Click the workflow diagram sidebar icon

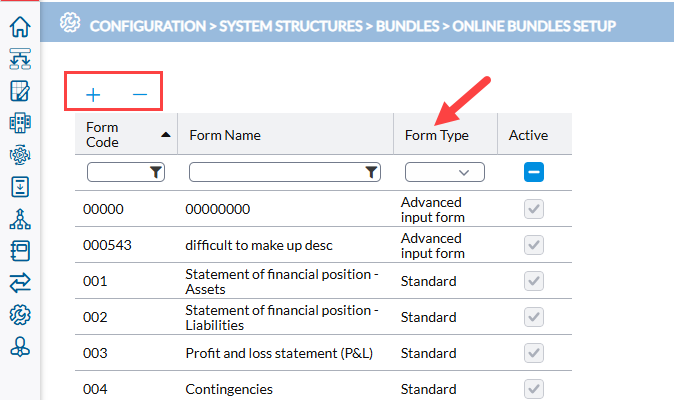coord(20,59)
